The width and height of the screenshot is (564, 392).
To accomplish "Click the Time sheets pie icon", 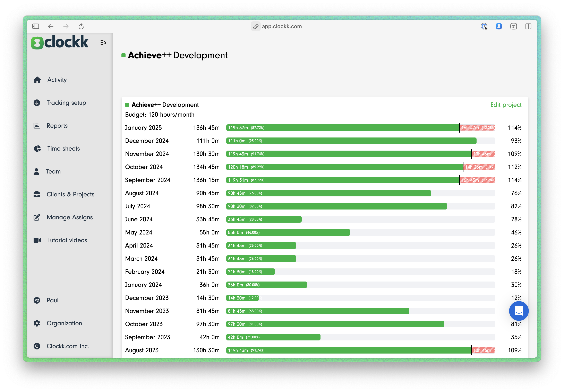I will point(37,149).
